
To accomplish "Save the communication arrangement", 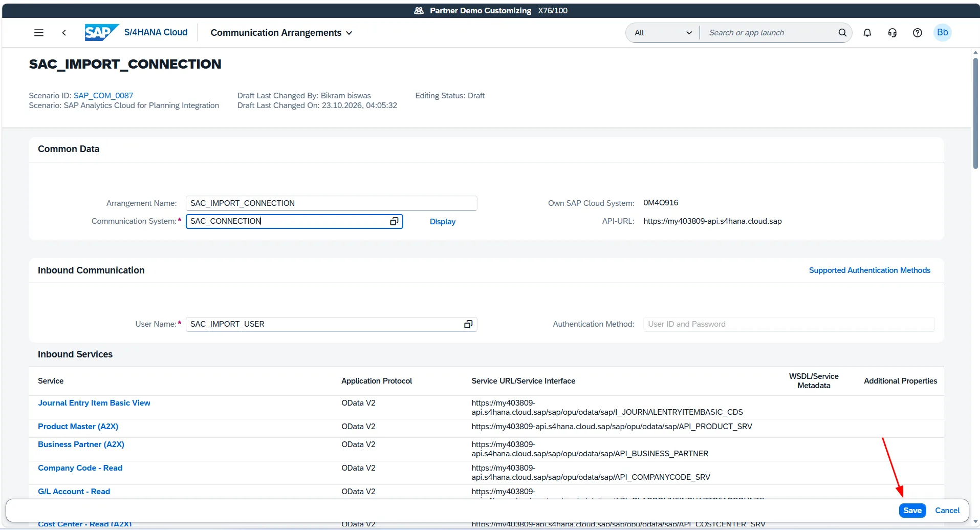I will [912, 511].
